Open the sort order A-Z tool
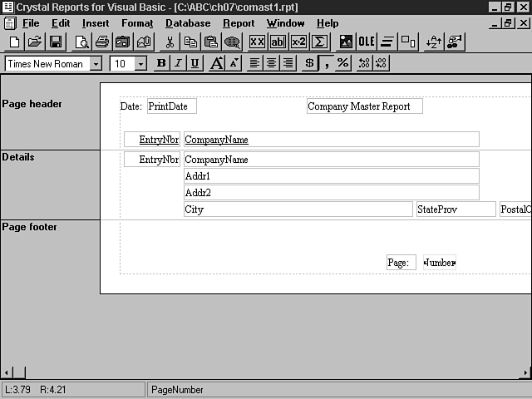 [434, 42]
